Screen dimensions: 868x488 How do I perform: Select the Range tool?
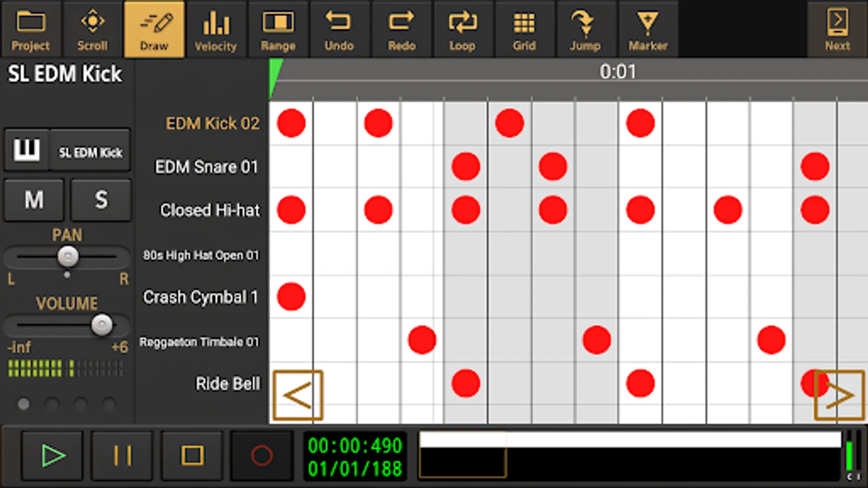(x=278, y=29)
